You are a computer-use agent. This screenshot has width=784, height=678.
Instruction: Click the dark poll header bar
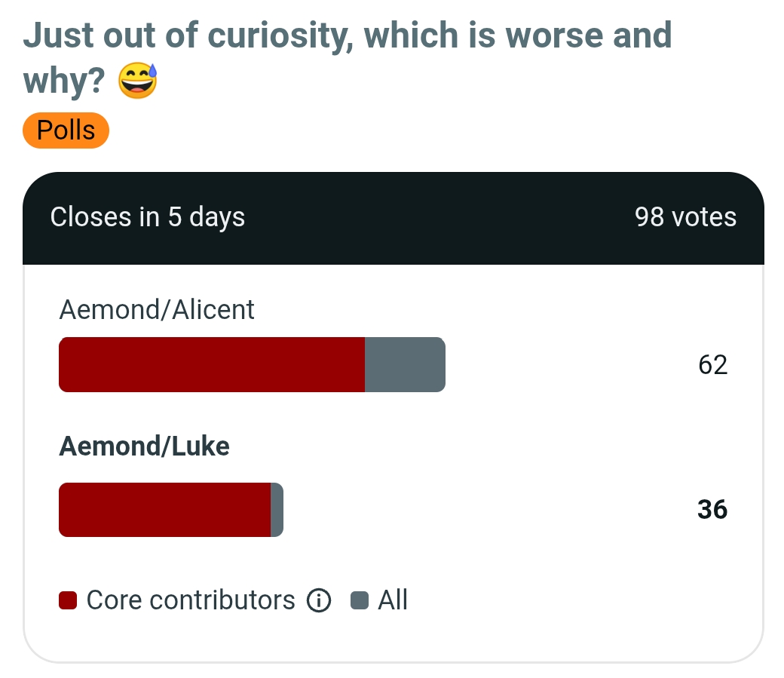click(394, 218)
